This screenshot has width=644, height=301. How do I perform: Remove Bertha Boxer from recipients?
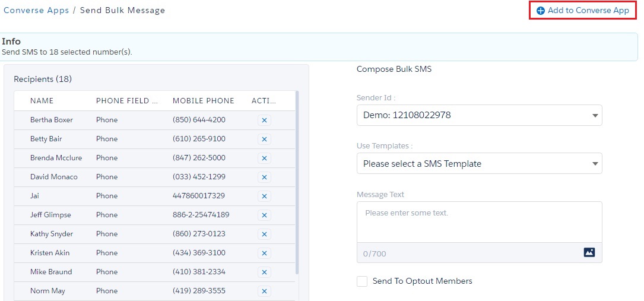pos(265,121)
